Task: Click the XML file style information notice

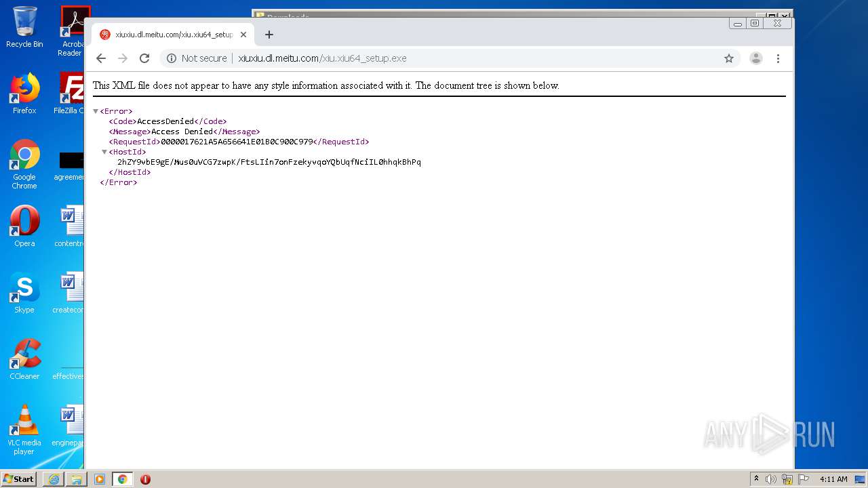Action: [x=326, y=85]
